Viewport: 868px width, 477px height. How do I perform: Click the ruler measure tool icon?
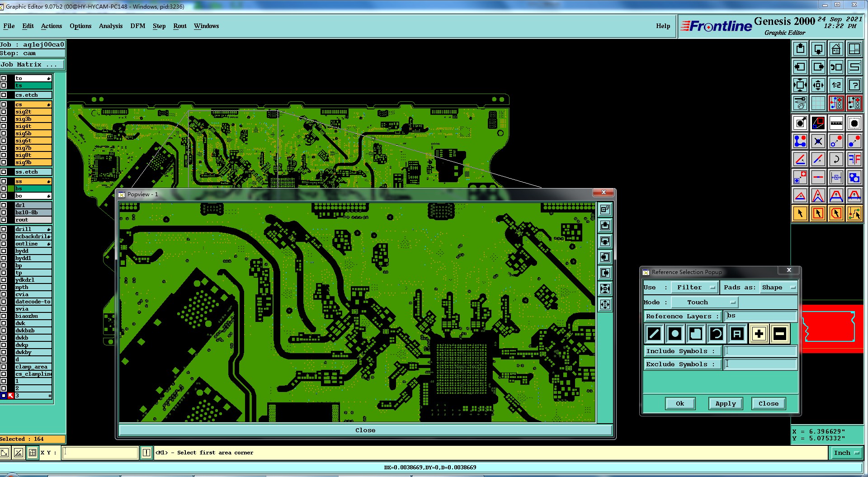pyautogui.click(x=836, y=123)
